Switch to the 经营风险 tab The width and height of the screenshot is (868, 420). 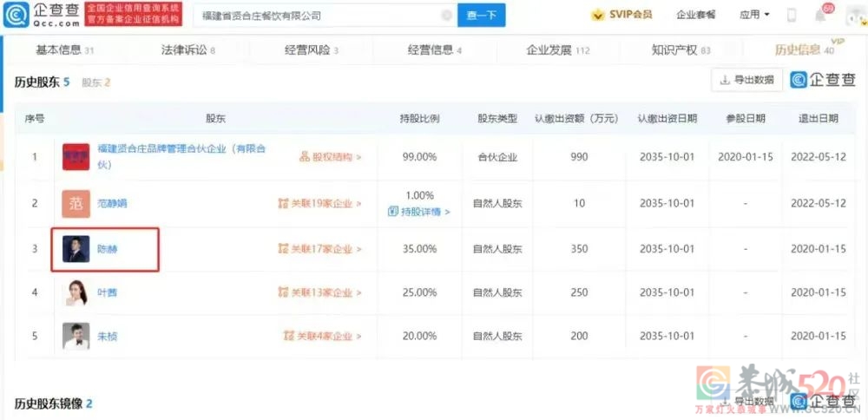pyautogui.click(x=311, y=50)
